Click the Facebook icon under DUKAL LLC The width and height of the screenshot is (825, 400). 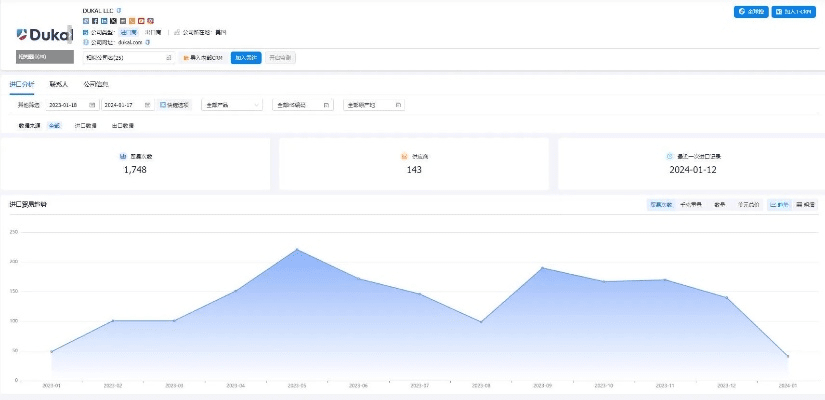click(95, 20)
